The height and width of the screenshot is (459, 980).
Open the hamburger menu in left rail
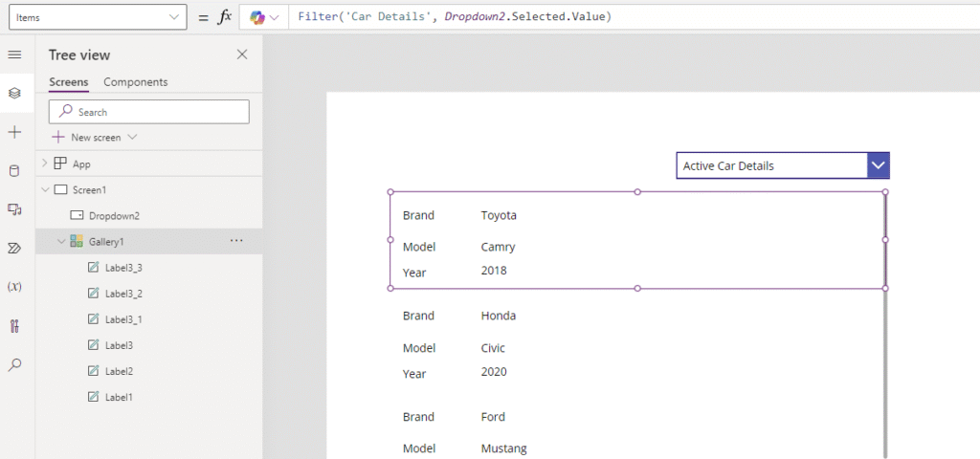click(14, 55)
